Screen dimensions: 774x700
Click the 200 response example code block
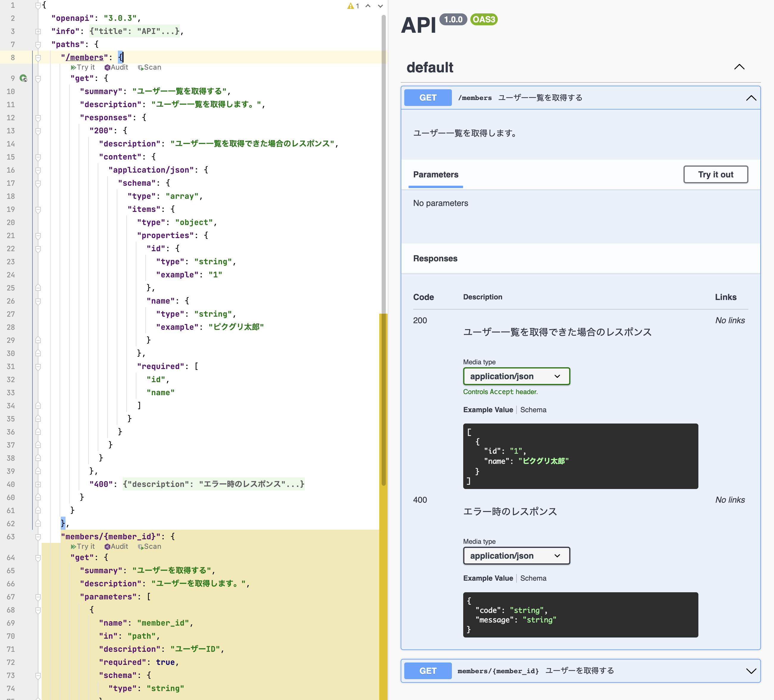tap(580, 456)
